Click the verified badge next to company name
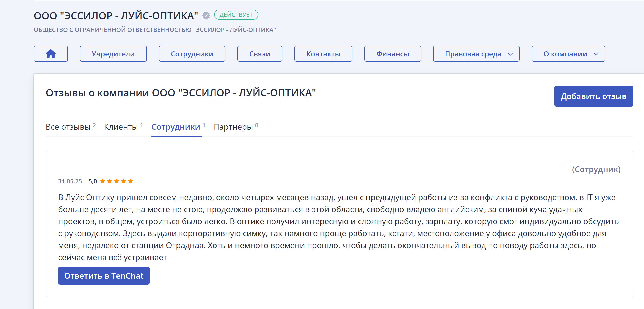 (x=206, y=16)
